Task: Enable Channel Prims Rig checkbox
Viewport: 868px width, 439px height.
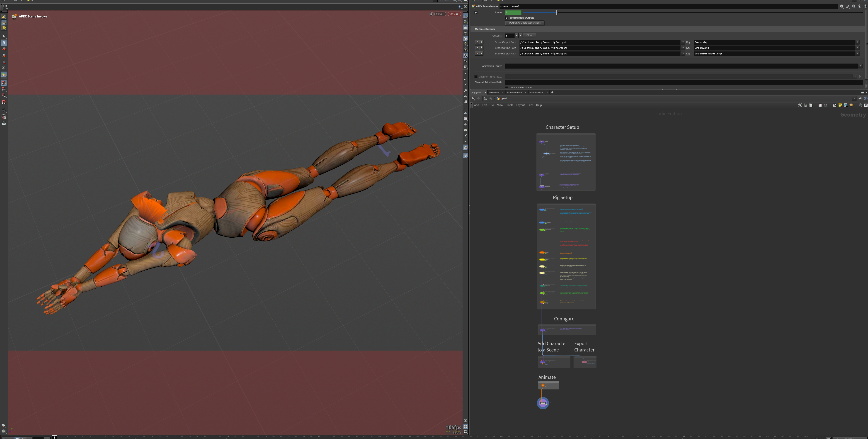Action: 476,77
